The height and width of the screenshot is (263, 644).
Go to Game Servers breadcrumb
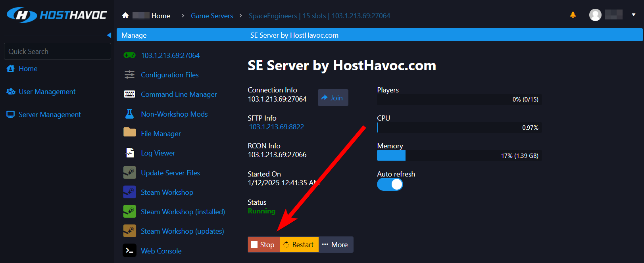point(212,16)
